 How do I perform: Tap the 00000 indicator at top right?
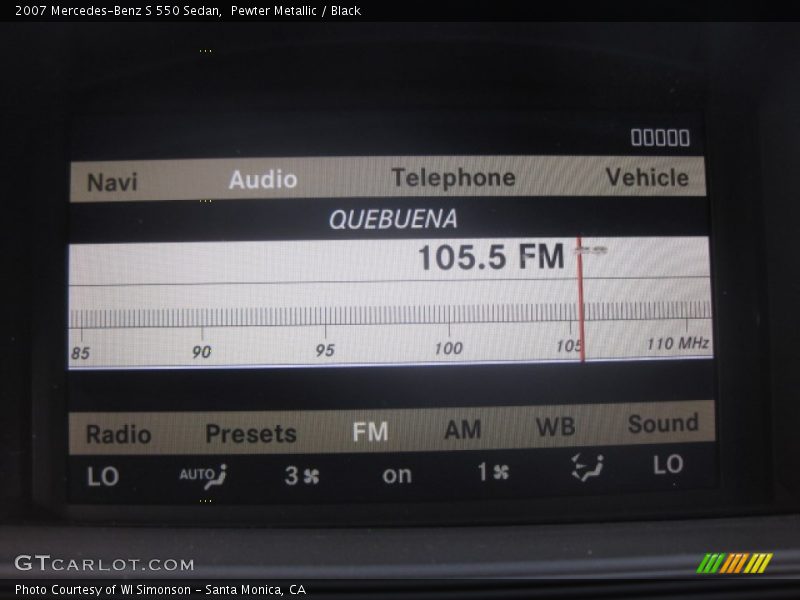[660, 138]
